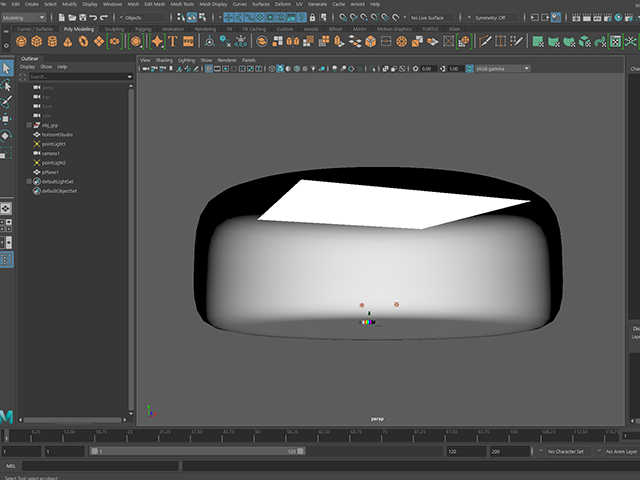Open the viewport Shading menu
Viewport: 640px width, 480px height.
(164, 60)
